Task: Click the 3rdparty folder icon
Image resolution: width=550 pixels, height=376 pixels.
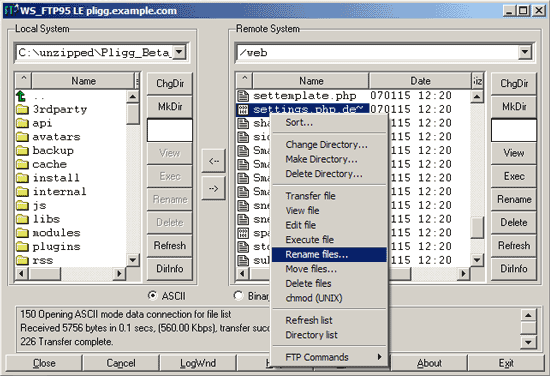Action: pos(22,109)
